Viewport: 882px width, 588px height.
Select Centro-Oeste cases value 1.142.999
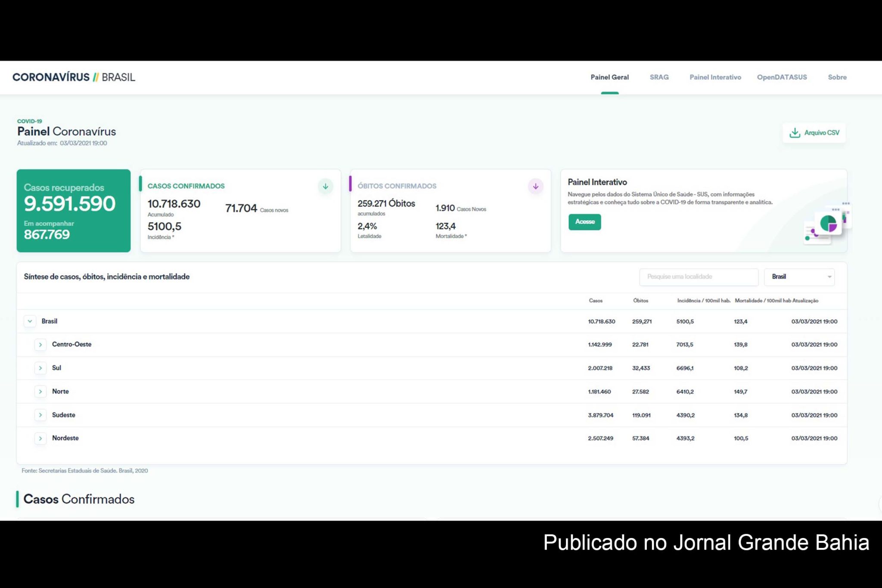click(x=600, y=345)
